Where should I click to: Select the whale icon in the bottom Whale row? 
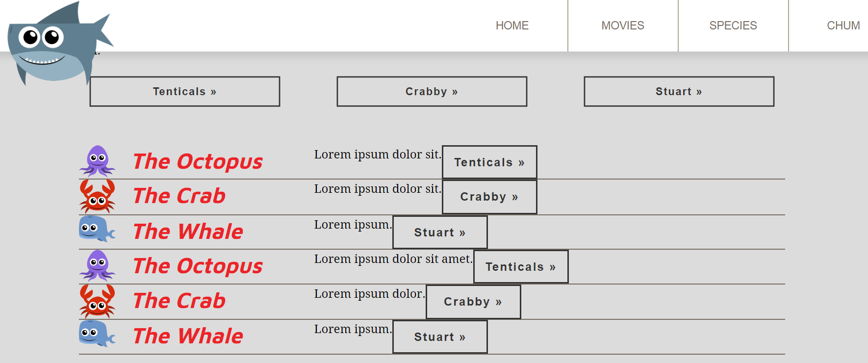point(97,334)
